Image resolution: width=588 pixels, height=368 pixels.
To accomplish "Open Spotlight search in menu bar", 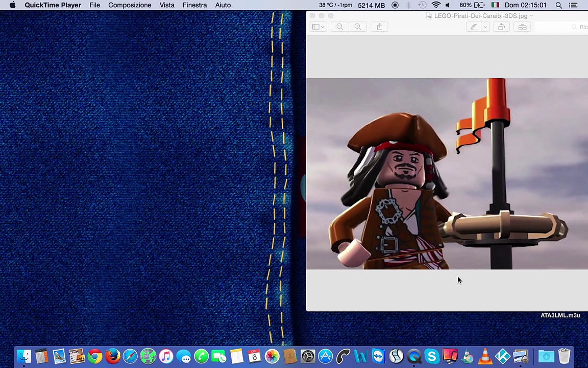I will (559, 5).
